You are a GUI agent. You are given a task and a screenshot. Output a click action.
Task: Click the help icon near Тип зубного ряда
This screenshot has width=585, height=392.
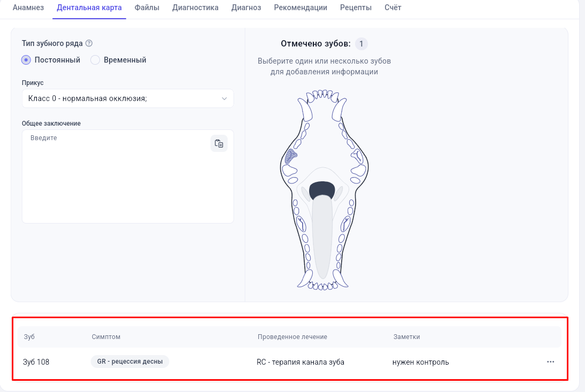[x=89, y=43]
